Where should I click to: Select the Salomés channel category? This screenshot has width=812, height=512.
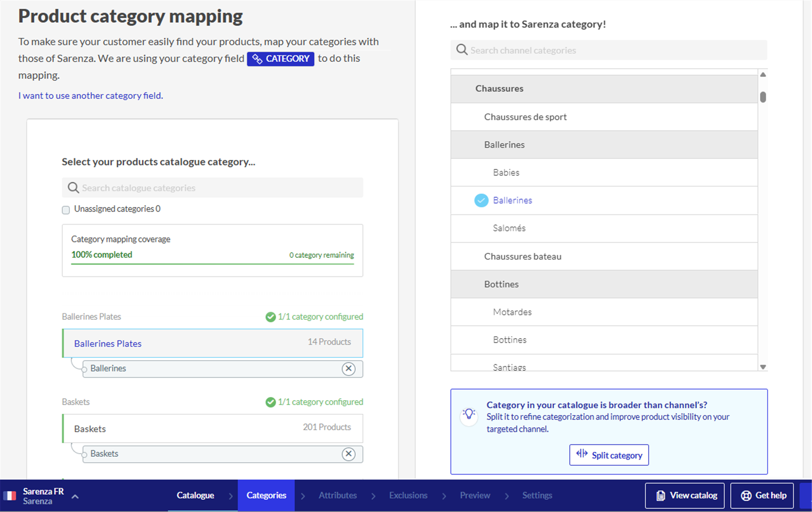(509, 228)
